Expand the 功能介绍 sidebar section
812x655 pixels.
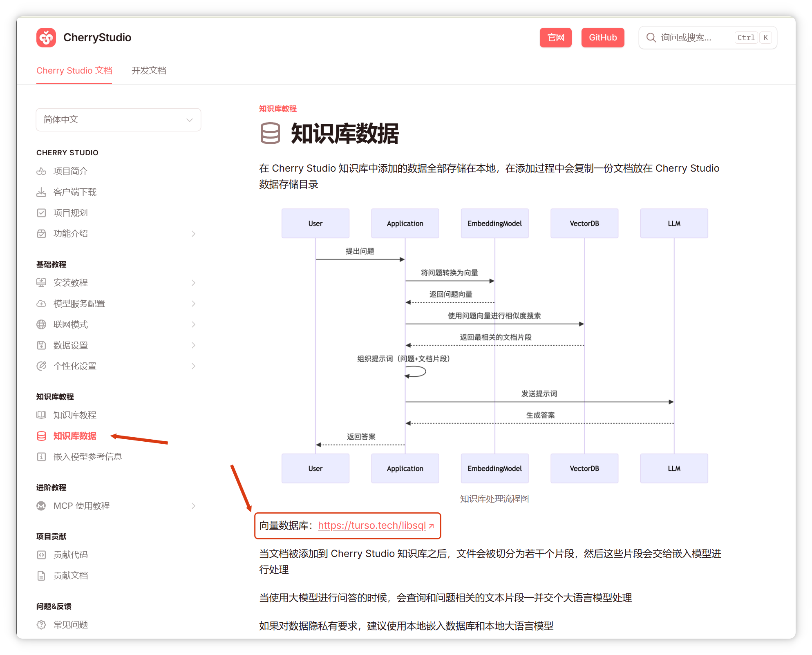coord(193,234)
